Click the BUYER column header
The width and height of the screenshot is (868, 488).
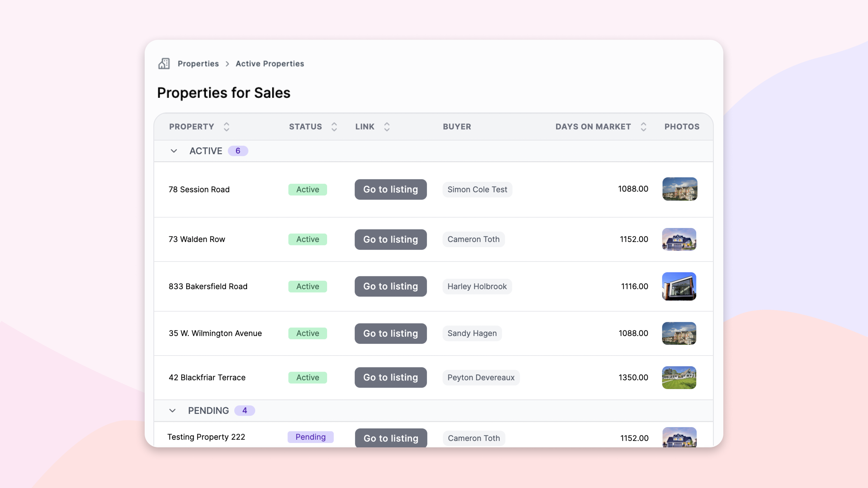(457, 127)
